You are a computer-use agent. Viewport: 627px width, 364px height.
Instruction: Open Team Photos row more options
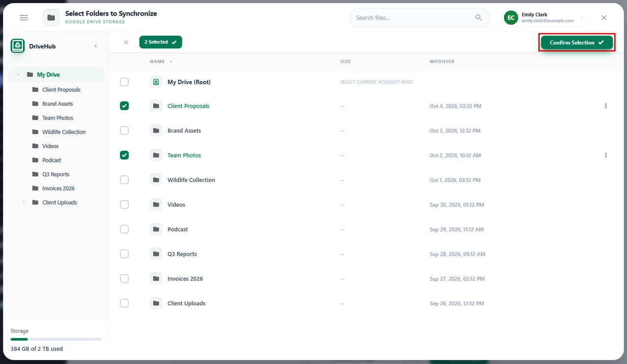pos(606,156)
